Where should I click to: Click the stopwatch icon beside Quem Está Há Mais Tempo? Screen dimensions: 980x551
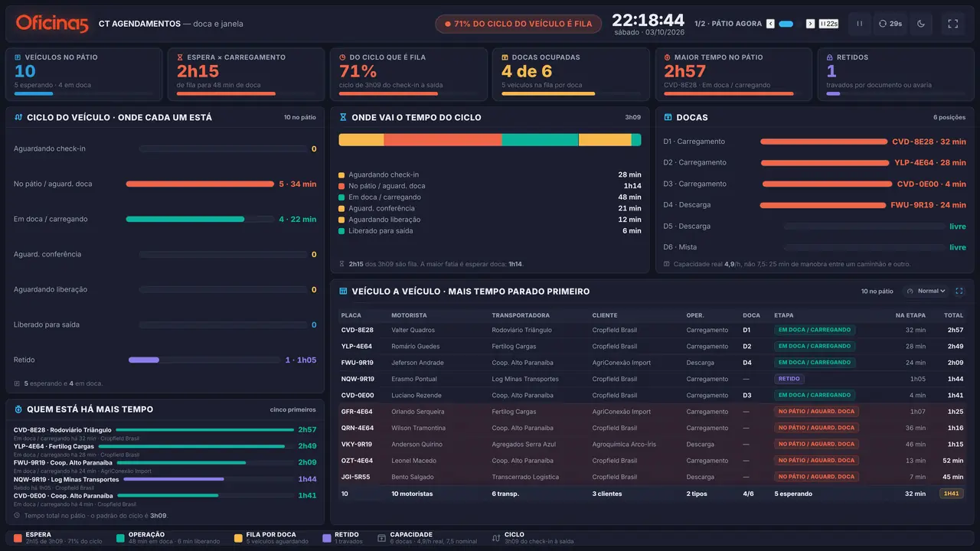coord(18,409)
